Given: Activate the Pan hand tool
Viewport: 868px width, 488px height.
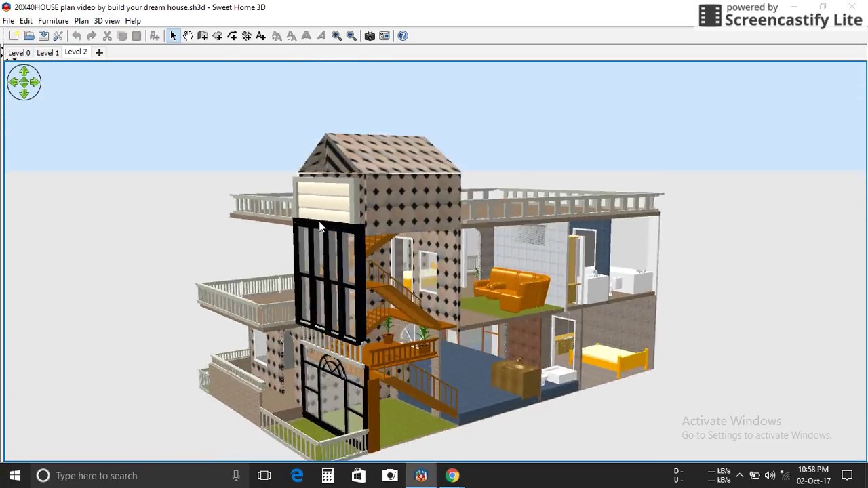Looking at the screenshot, I should point(188,35).
